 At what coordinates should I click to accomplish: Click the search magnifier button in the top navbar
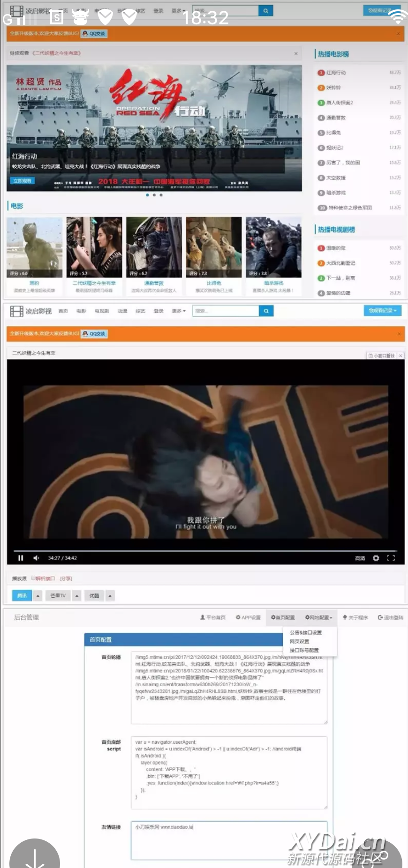pyautogui.click(x=265, y=10)
